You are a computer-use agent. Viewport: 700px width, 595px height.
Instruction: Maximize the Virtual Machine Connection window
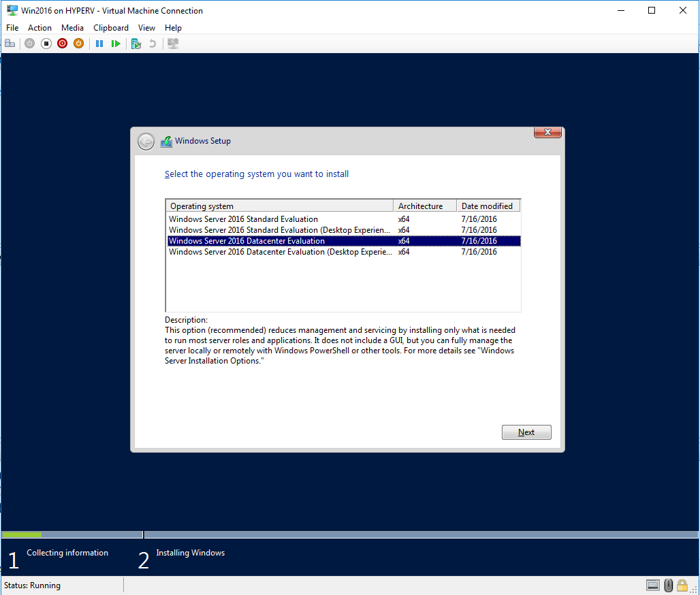(652, 10)
